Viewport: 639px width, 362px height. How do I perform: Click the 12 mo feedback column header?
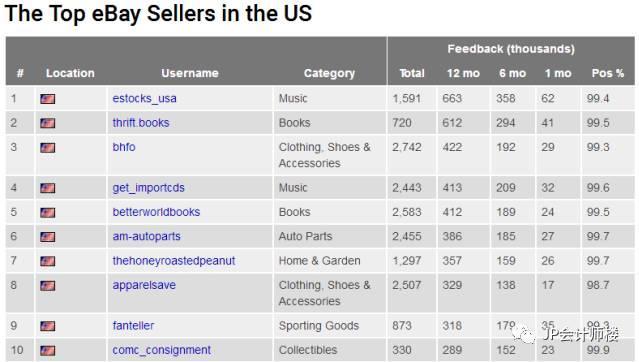coord(463,73)
